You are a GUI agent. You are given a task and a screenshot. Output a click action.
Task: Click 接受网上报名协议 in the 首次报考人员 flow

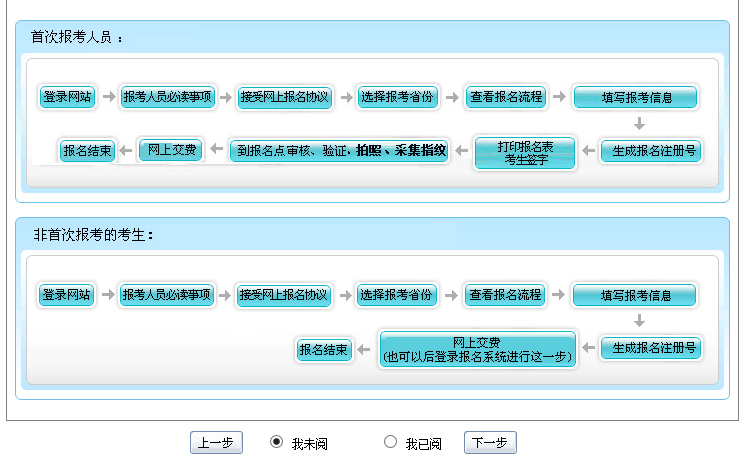[285, 97]
